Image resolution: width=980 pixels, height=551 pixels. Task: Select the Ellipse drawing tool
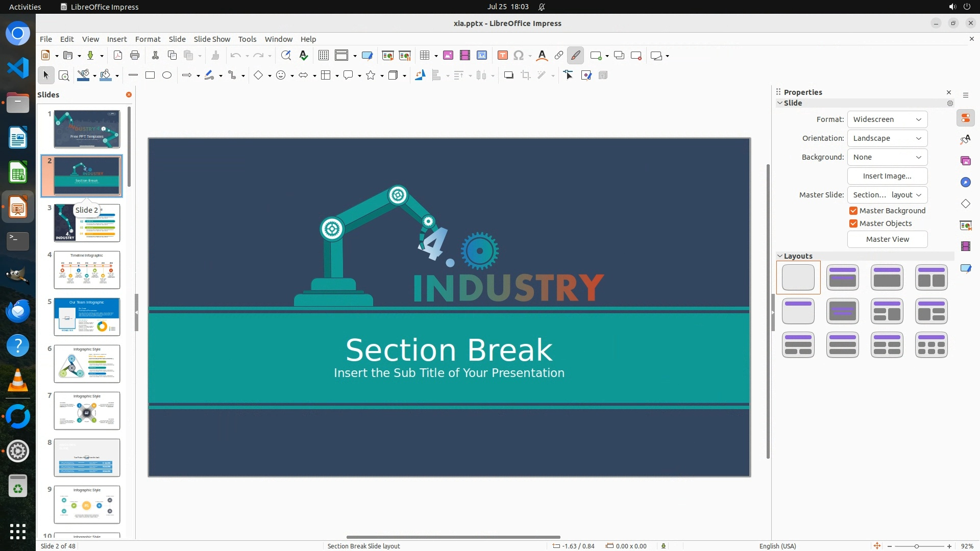167,76
